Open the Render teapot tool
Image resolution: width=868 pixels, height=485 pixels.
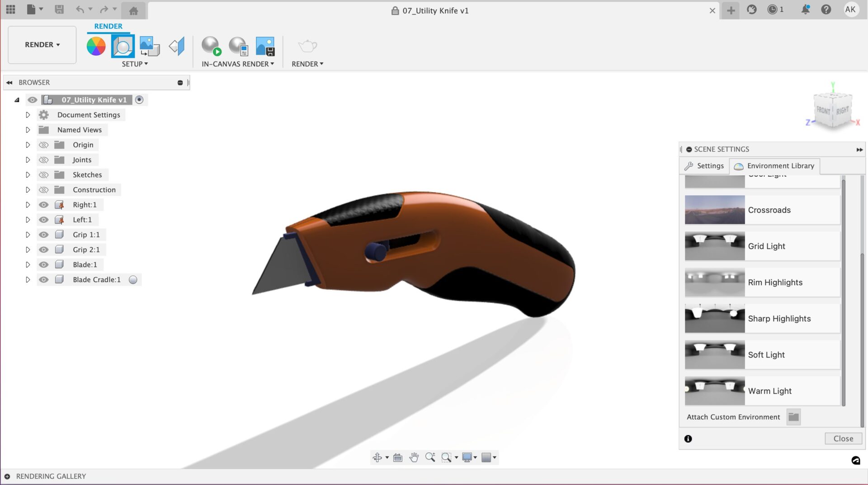[307, 46]
